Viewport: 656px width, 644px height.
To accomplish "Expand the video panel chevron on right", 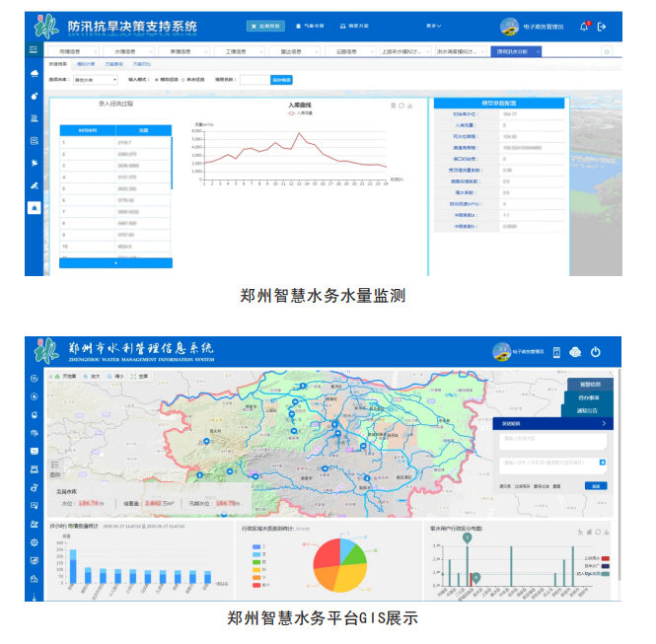I will pos(603,423).
